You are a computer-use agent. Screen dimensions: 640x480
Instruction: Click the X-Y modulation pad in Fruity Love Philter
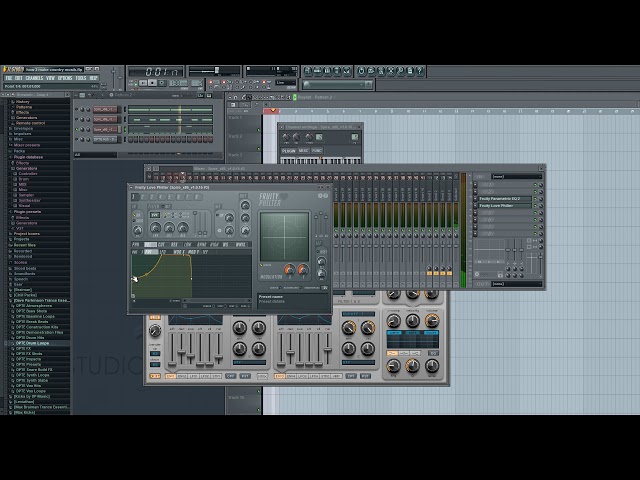[284, 237]
